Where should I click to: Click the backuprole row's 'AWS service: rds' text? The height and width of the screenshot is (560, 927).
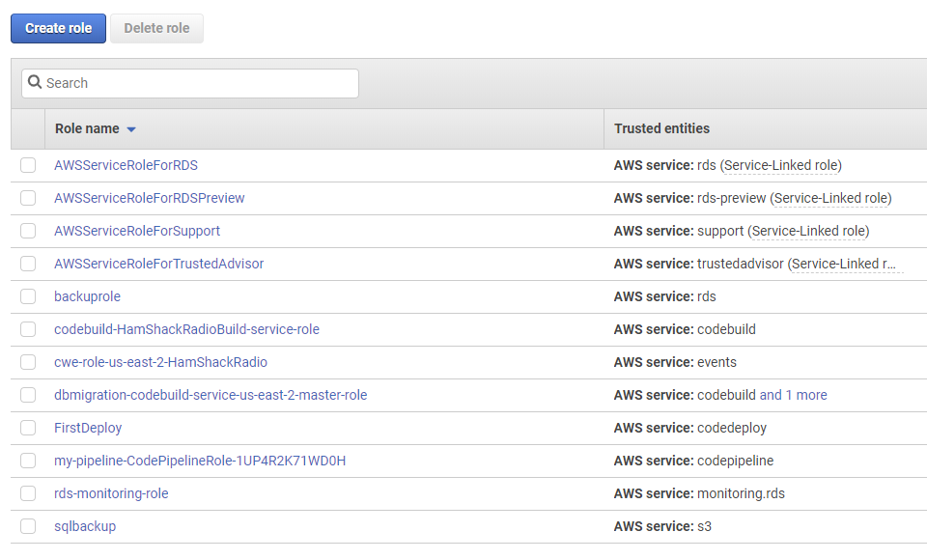click(665, 296)
